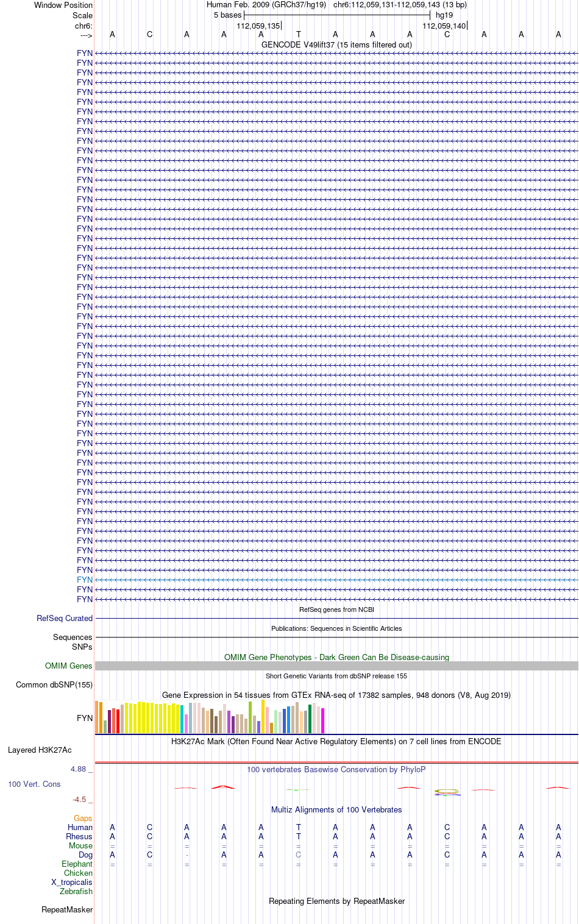Click the T base in the Human alignment row
Screen dimensions: 579x924
298,827
